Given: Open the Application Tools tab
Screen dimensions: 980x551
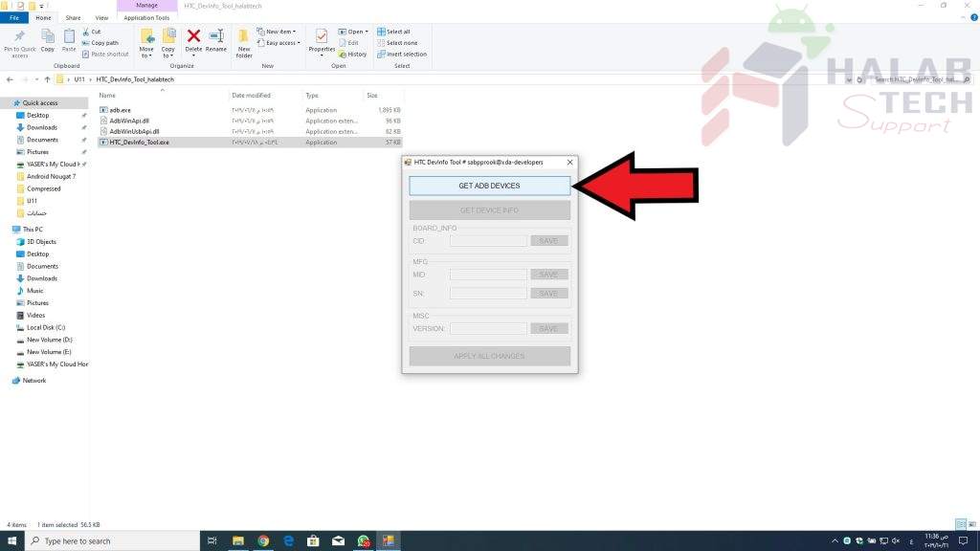Looking at the screenshot, I should (x=146, y=18).
